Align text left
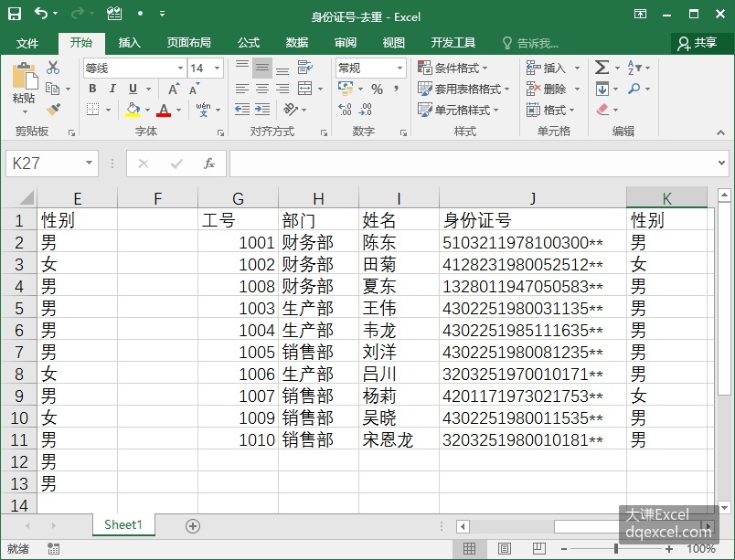This screenshot has height=560, width=735. point(242,89)
